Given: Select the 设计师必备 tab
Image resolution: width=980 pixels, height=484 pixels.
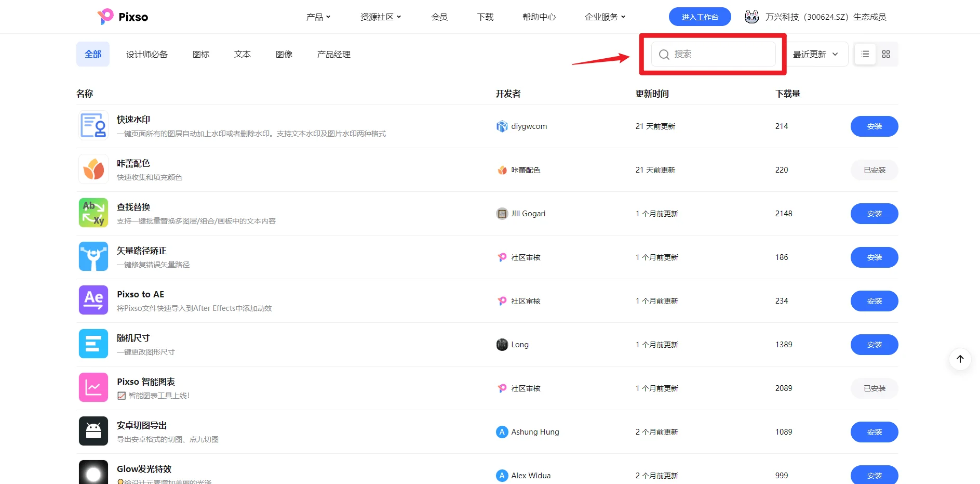Looking at the screenshot, I should tap(147, 54).
